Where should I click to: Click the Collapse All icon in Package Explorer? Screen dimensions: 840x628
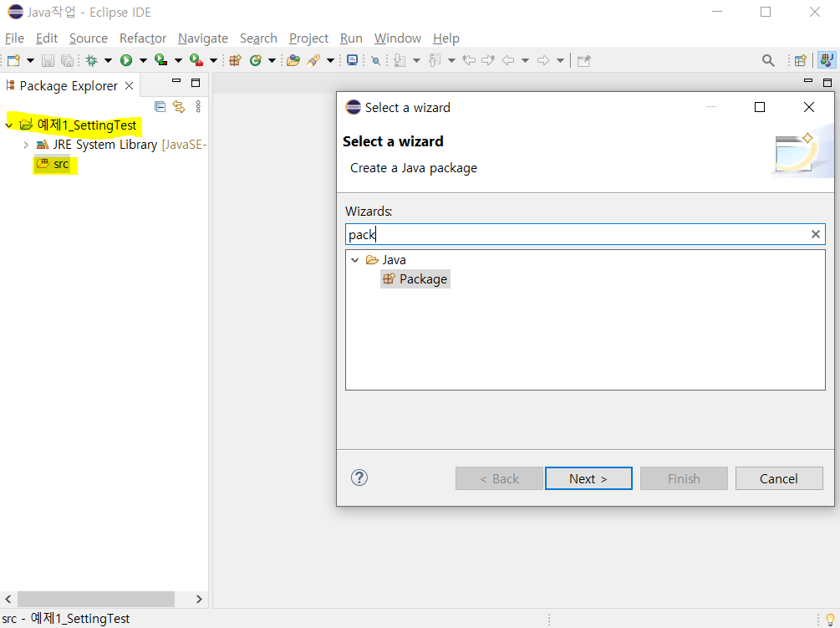(160, 107)
